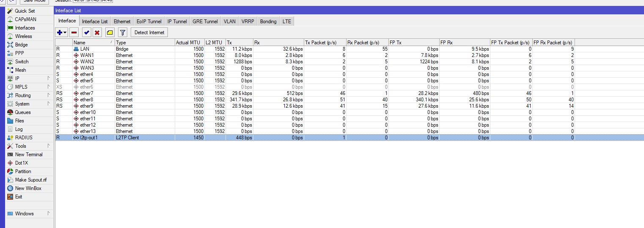The image size is (644, 228).
Task: Select the WAN2 interface row
Action: 350,62
